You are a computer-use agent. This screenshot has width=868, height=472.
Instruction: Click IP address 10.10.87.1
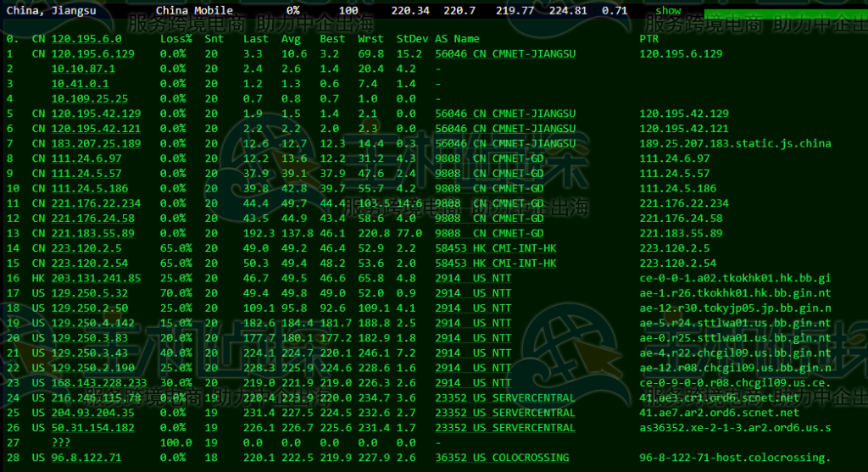click(x=83, y=69)
